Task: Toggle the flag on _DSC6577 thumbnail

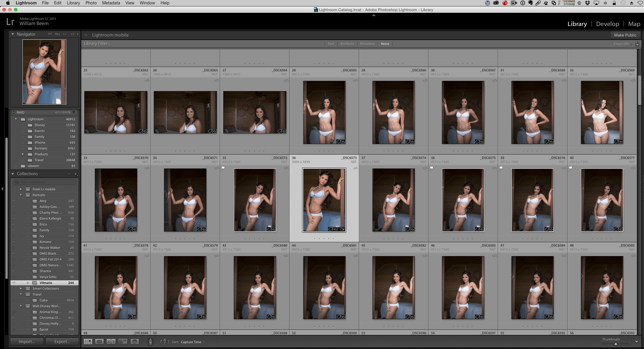Action: click(x=571, y=168)
